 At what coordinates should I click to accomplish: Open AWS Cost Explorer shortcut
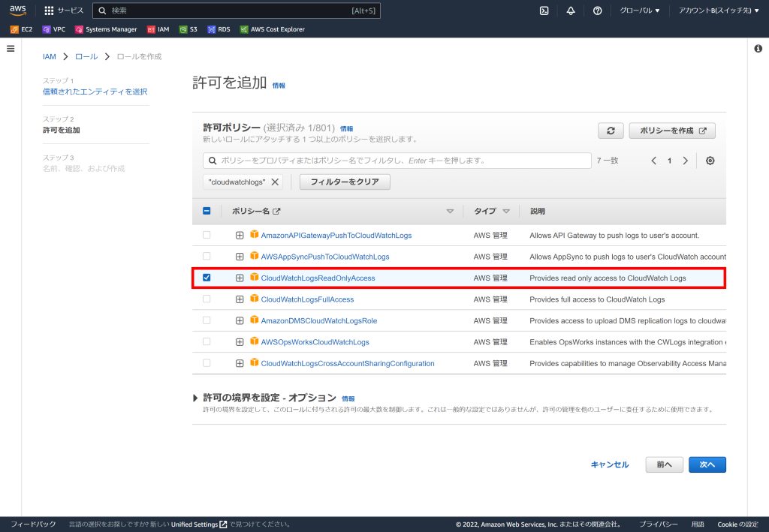[x=272, y=29]
